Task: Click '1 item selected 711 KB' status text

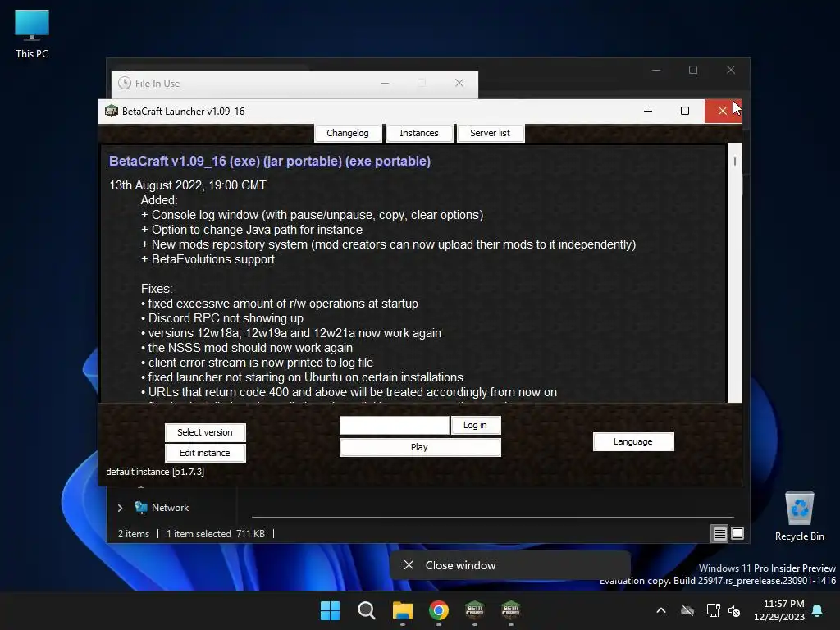Action: [x=216, y=534]
